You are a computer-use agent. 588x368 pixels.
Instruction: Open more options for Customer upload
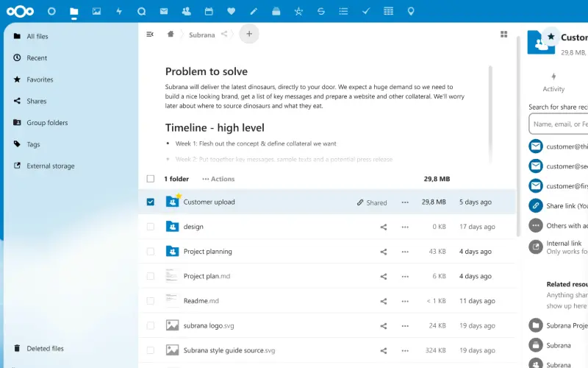[405, 202]
